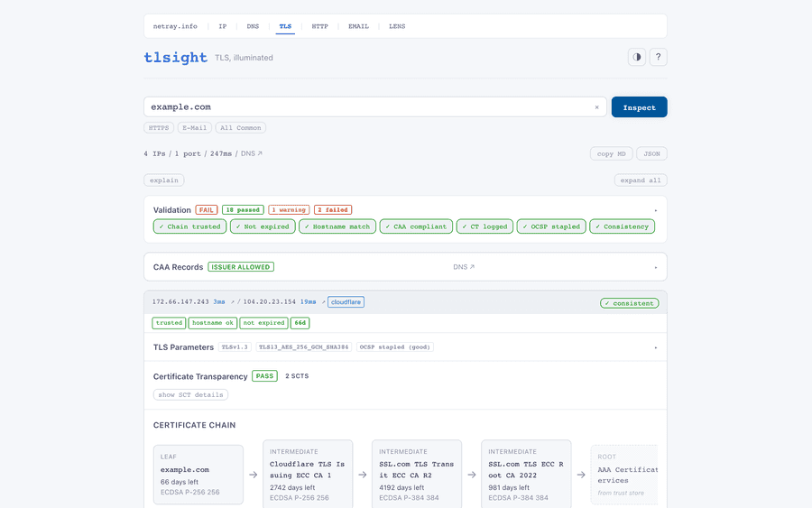The height and width of the screenshot is (508, 812).
Task: Select the AAA Certificate Services root card
Action: pos(624,475)
